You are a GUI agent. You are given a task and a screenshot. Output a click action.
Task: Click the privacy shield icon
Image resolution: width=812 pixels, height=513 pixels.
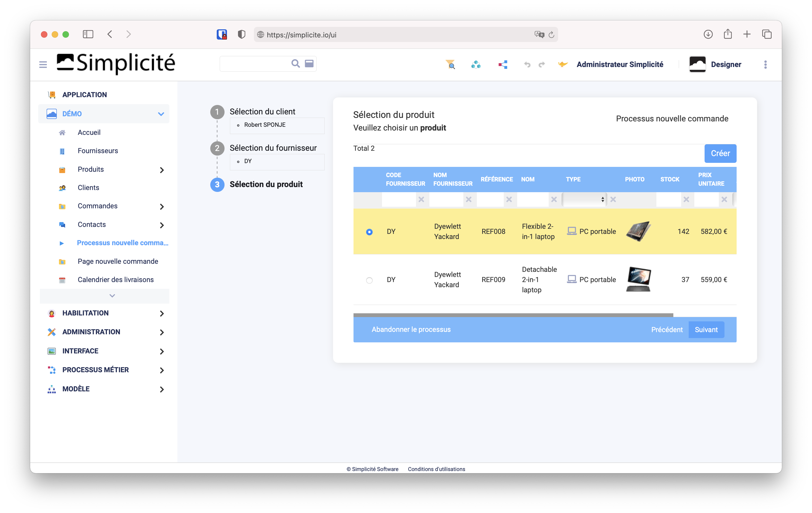(x=241, y=34)
